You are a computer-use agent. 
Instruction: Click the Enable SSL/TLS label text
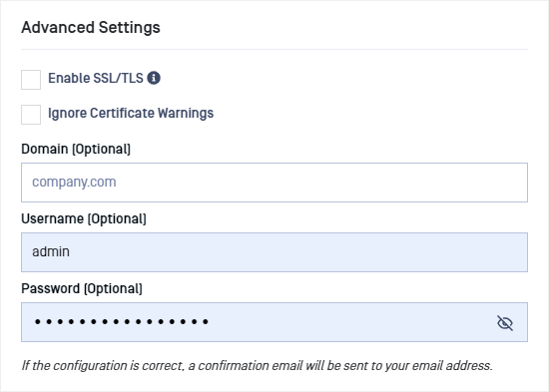tap(96, 78)
